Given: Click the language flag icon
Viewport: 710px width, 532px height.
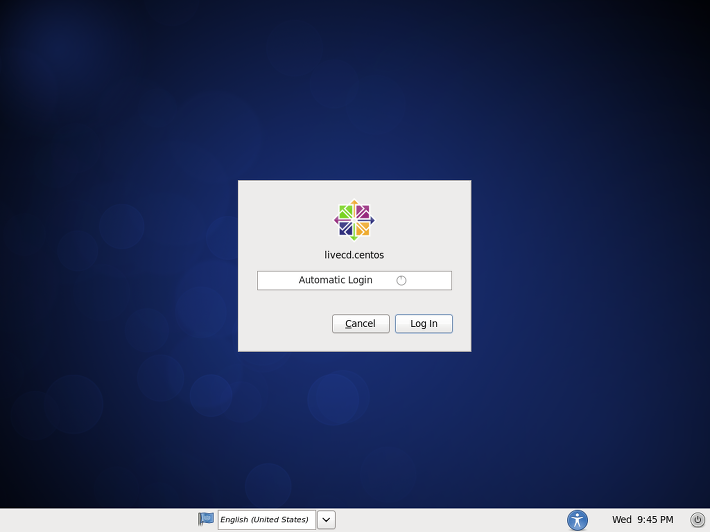Looking at the screenshot, I should click(206, 519).
